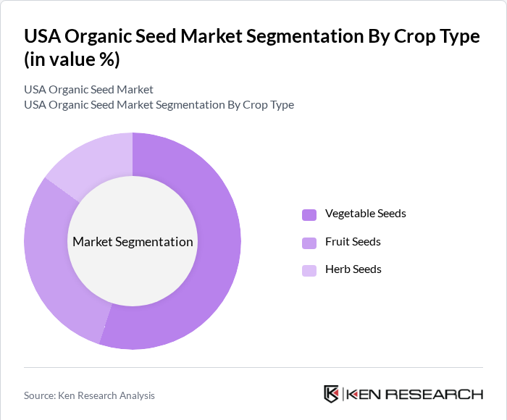507x420 pixels.
Task: Open the KEN RESEARCH wordmark link
Action: pos(414,395)
